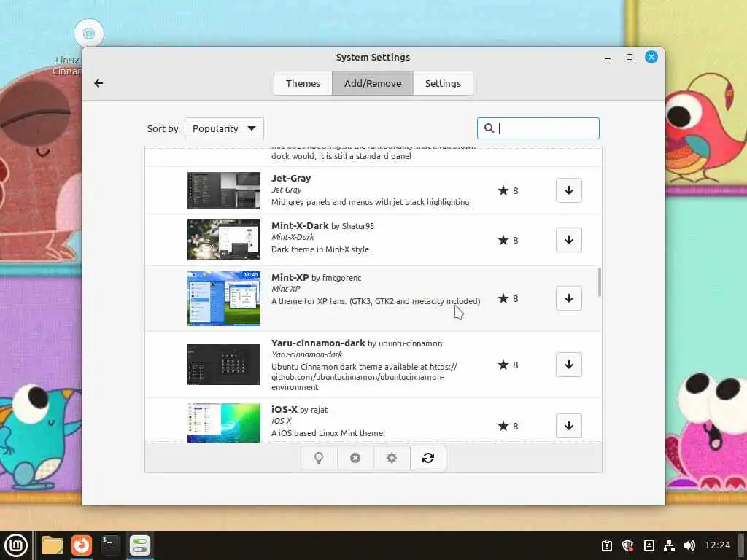Click the gear button in bottom toolbar
The height and width of the screenshot is (560, 747).
392,458
